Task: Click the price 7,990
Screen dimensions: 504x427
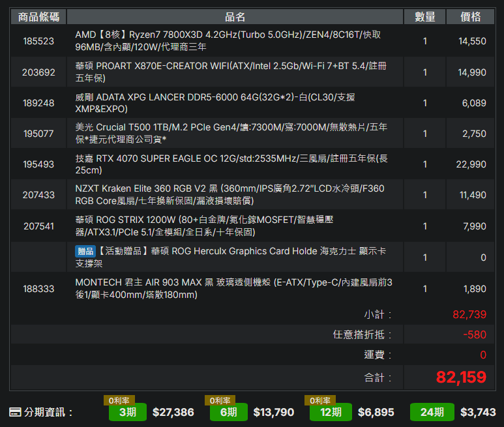Action: click(x=475, y=226)
